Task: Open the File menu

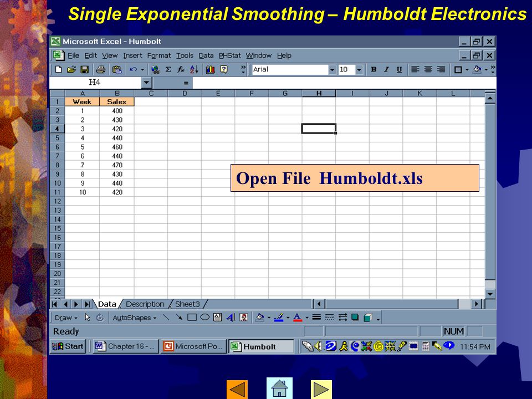Action: click(73, 55)
